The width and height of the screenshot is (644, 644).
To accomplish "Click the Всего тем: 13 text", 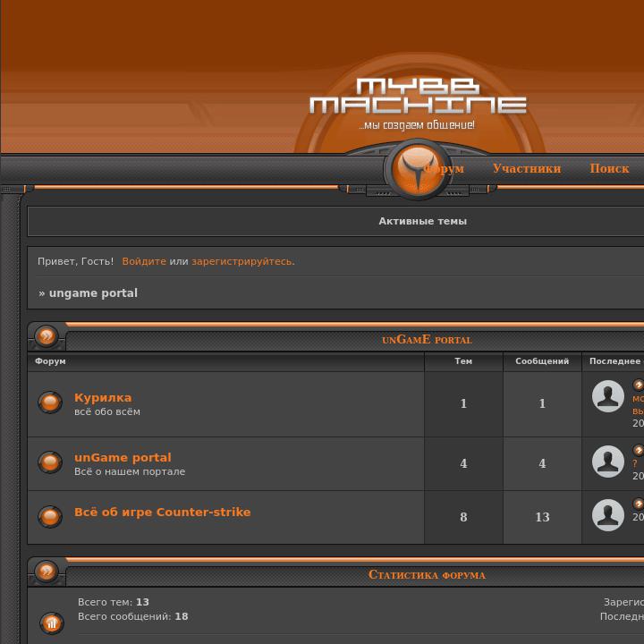I will tap(114, 602).
